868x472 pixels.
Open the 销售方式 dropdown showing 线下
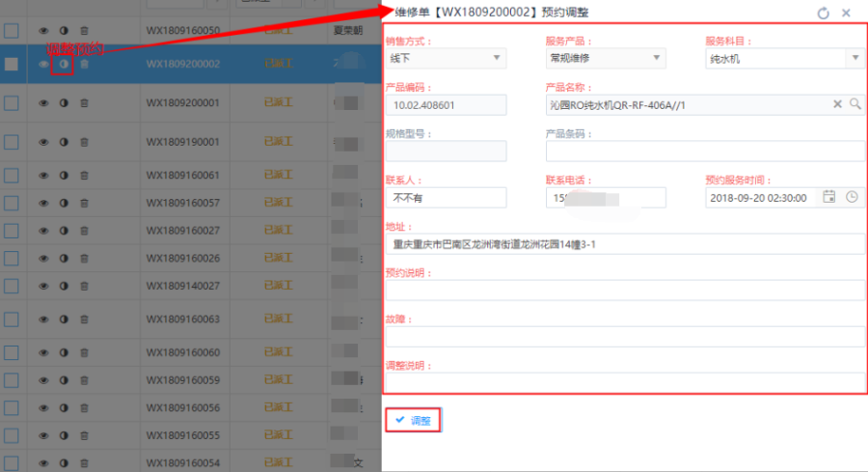click(445, 59)
